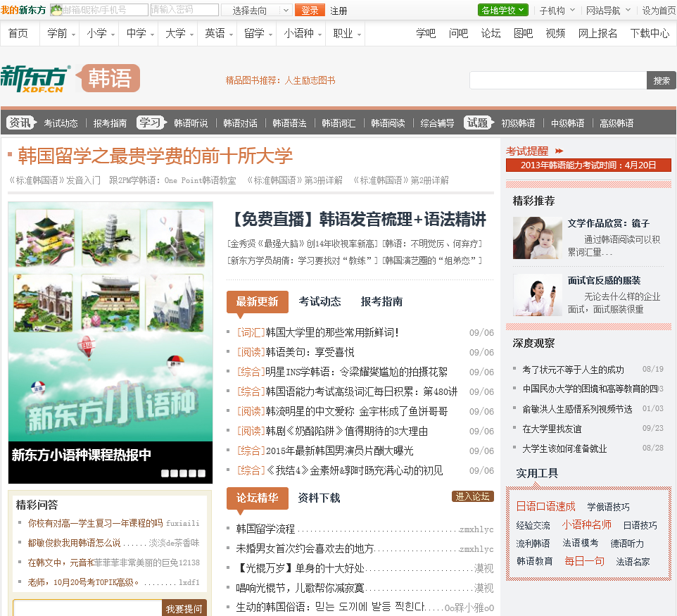Open article 韩国大学里的那些常用新鲜词

coord(331,332)
